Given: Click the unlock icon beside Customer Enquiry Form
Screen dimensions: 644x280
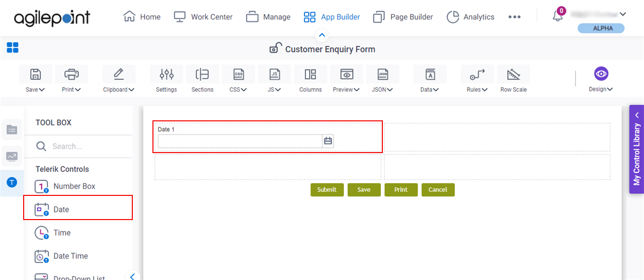Looking at the screenshot, I should coord(275,48).
